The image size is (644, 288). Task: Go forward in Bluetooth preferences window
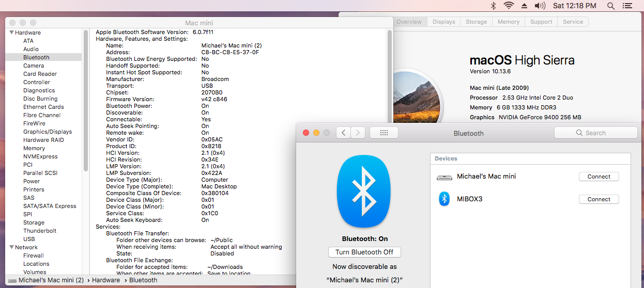click(x=358, y=133)
